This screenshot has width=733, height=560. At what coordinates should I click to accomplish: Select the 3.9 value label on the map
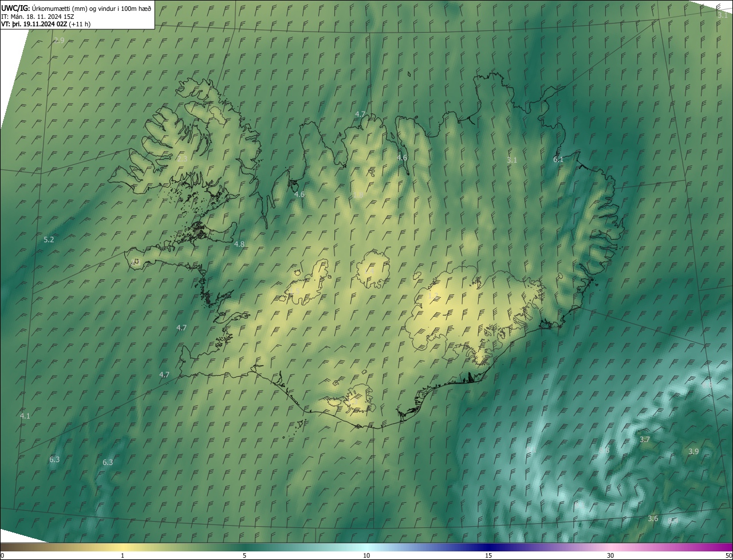coord(693,451)
